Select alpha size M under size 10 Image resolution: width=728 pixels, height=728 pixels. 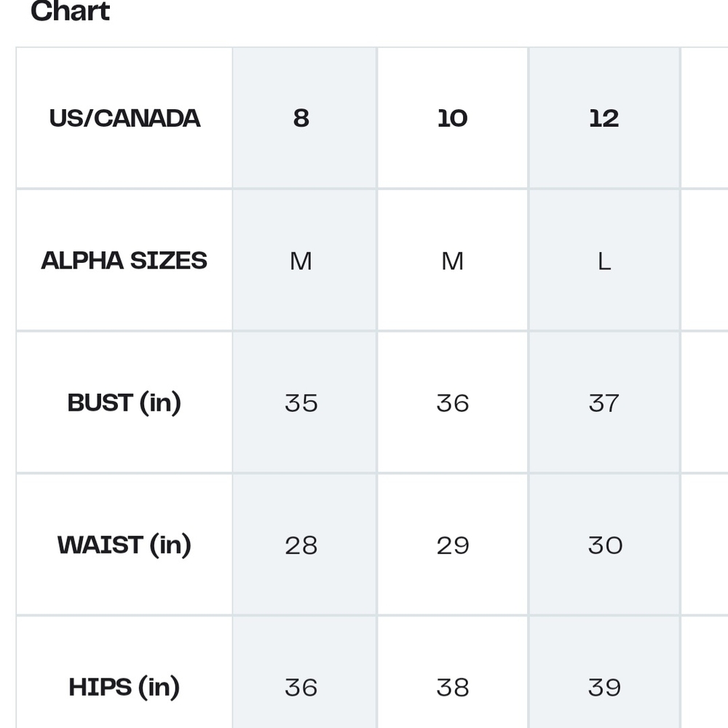(x=453, y=260)
